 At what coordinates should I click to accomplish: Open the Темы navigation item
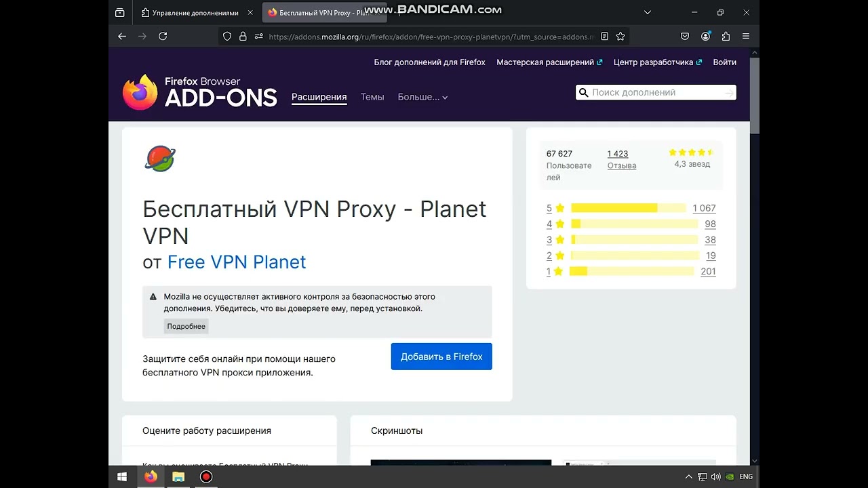tap(372, 97)
